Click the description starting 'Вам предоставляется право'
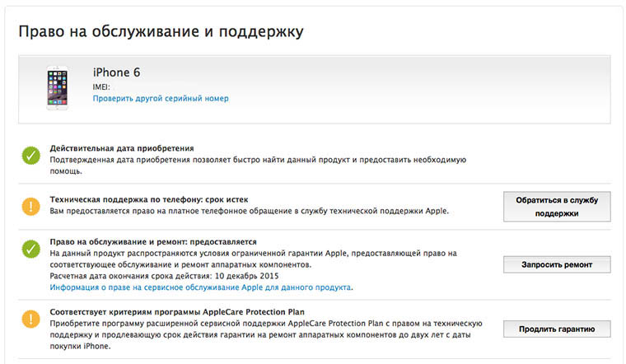 249,211
